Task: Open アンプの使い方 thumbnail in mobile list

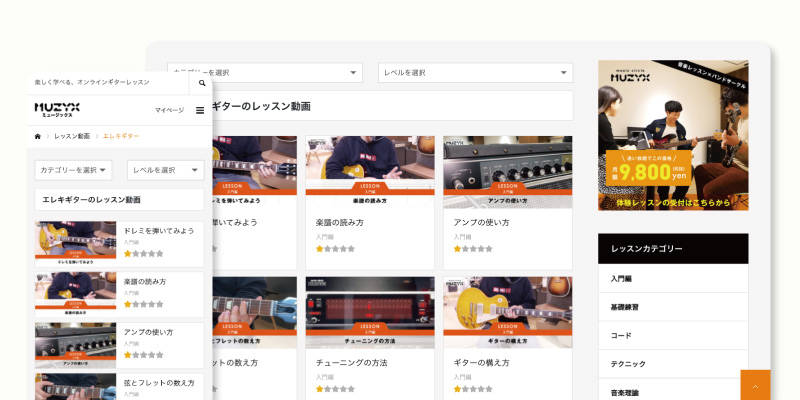Action: (76, 345)
